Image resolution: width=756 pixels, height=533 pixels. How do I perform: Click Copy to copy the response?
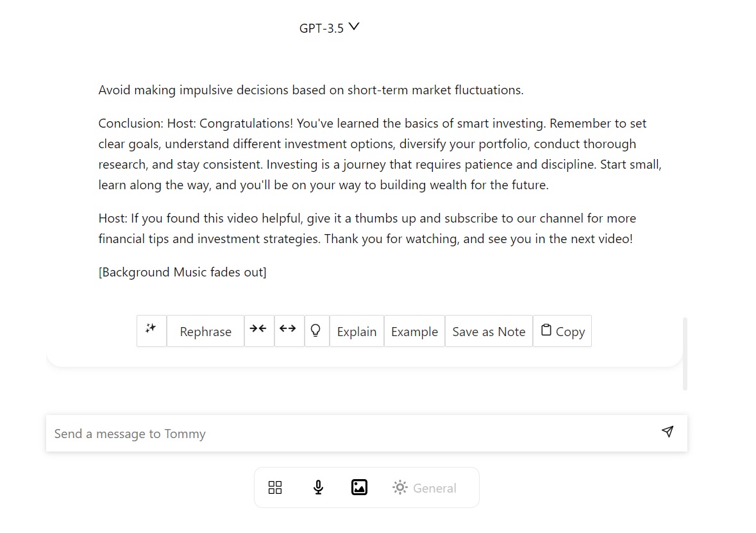(563, 331)
